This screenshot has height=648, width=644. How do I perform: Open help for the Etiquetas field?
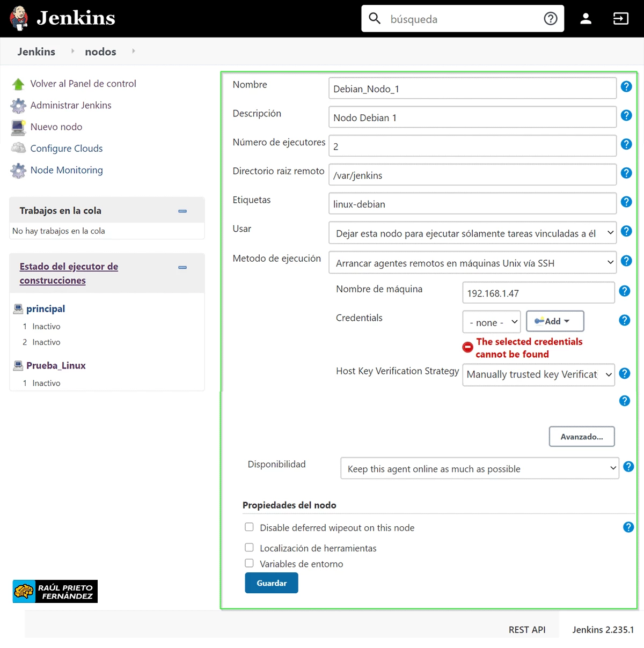pos(626,202)
